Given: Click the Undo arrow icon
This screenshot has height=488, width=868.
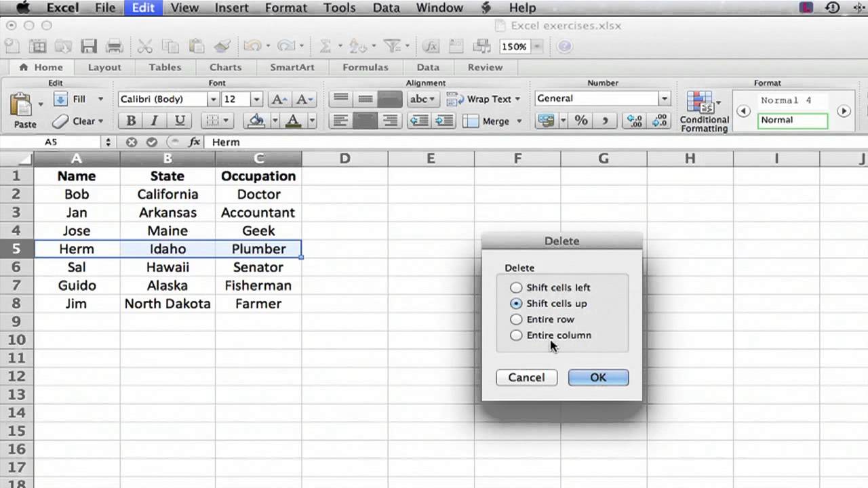Looking at the screenshot, I should pyautogui.click(x=252, y=46).
